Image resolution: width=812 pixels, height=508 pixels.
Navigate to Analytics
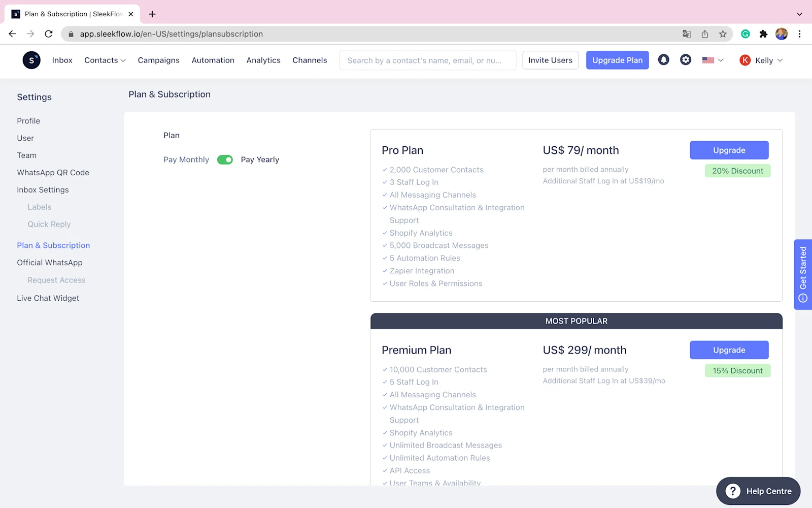coord(263,60)
